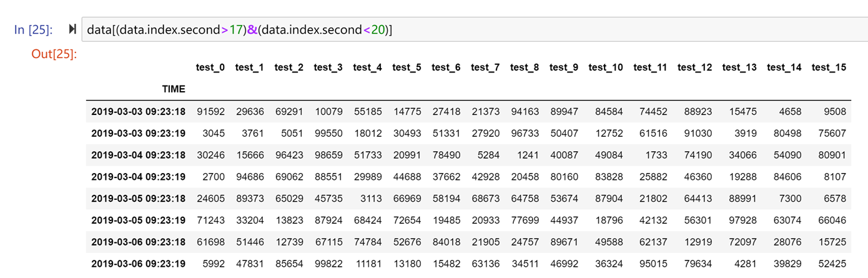This screenshot has height=278, width=868.
Task: Click cell value 9508 in test_15
Action: click(x=836, y=112)
